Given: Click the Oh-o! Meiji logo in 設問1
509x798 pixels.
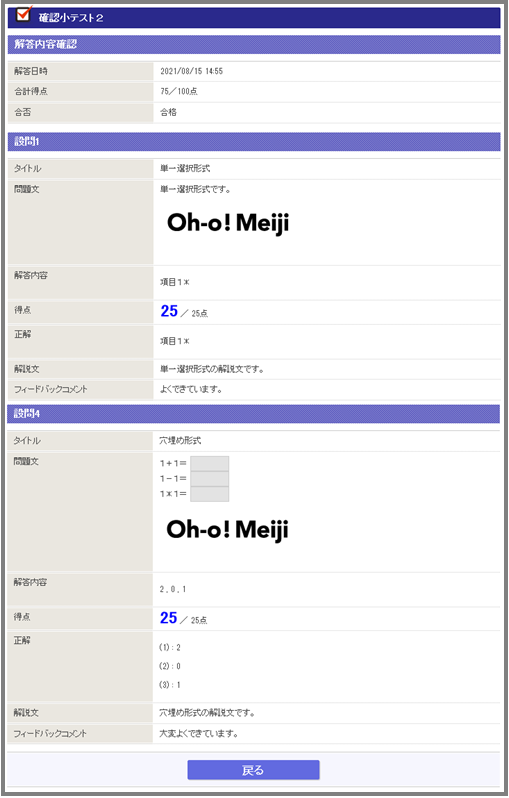Looking at the screenshot, I should 228,223.
